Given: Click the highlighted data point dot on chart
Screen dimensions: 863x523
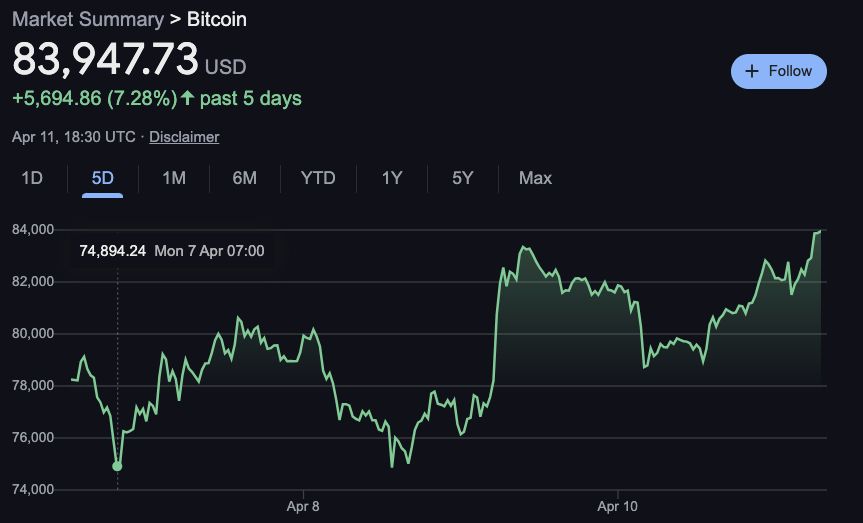Looking at the screenshot, I should click(x=117, y=466).
